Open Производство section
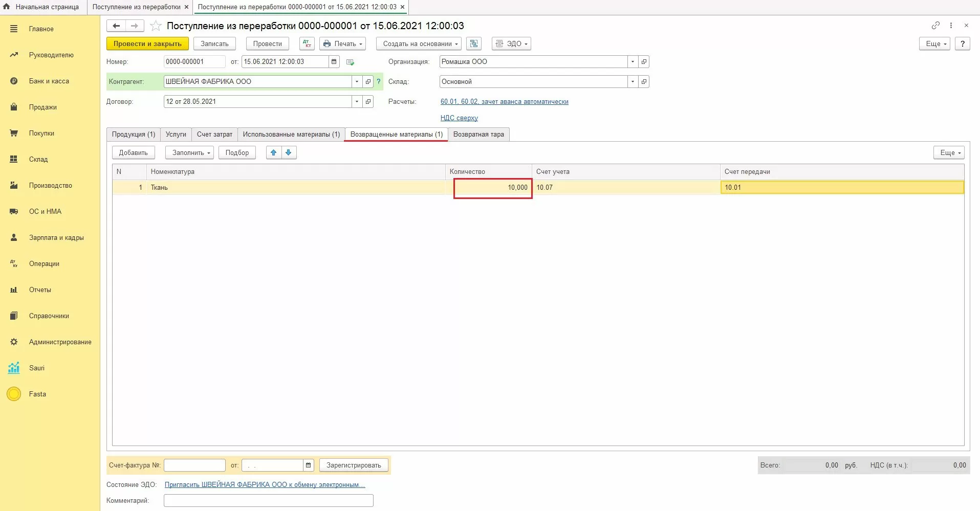980x511 pixels. pos(50,185)
